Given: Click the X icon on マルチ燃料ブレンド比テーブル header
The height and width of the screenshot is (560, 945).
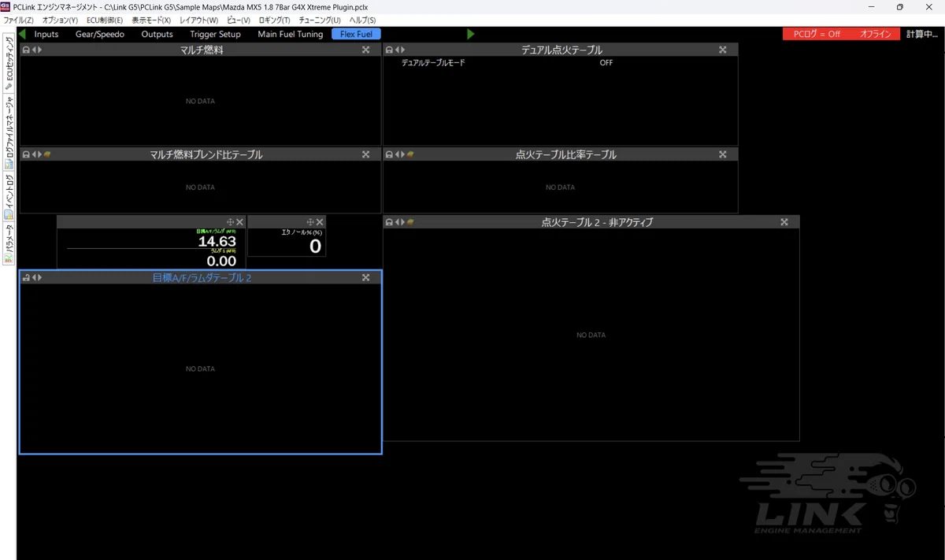Looking at the screenshot, I should tap(365, 154).
